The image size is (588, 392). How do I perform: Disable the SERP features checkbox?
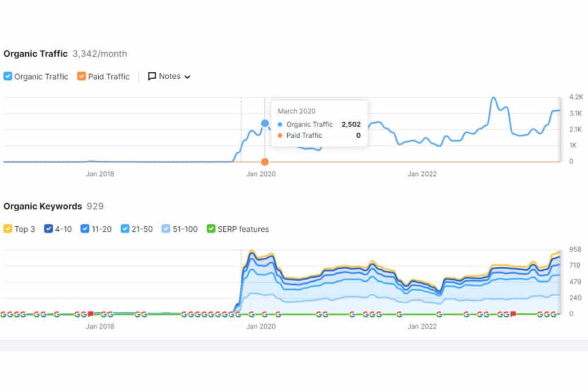tap(211, 228)
